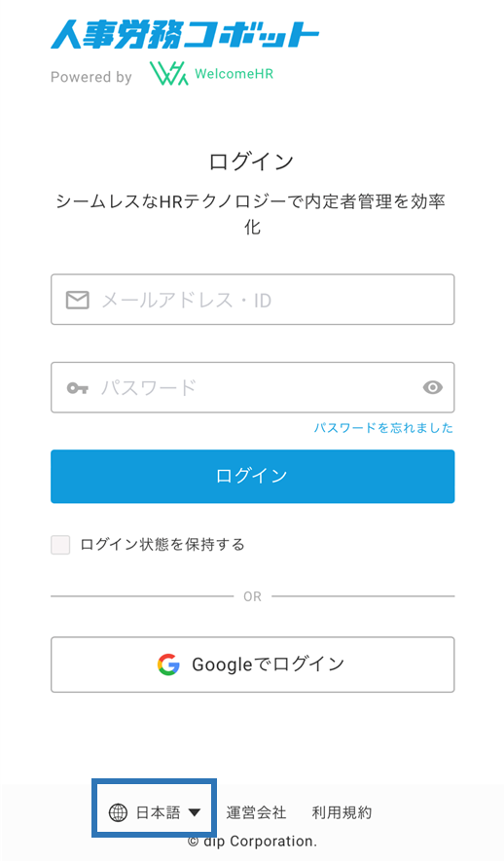Click the Googleでログイン button
Viewport: 504px width, 861px height.
click(253, 664)
